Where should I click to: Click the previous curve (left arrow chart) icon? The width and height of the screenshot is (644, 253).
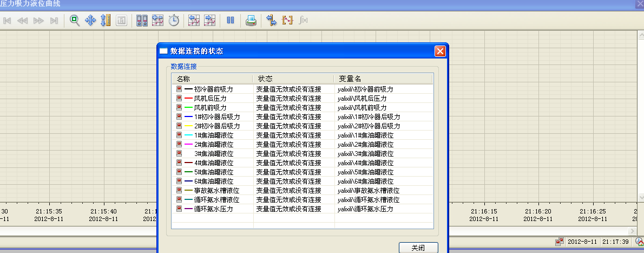pos(194,21)
